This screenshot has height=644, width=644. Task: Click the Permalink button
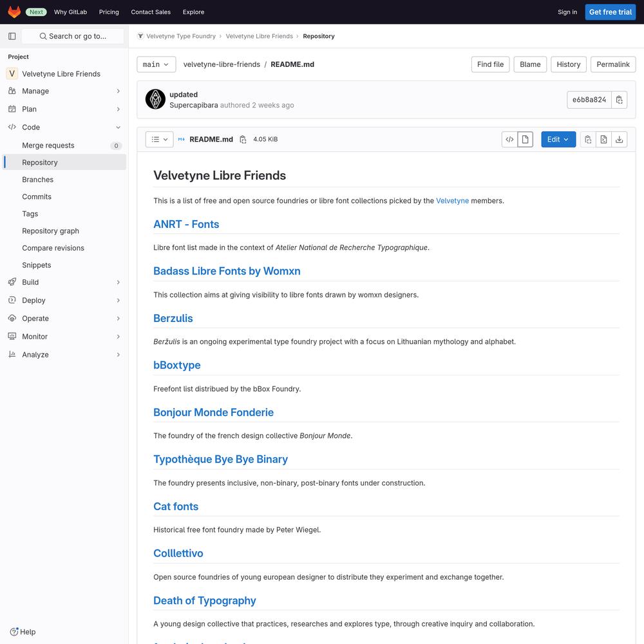613,64
